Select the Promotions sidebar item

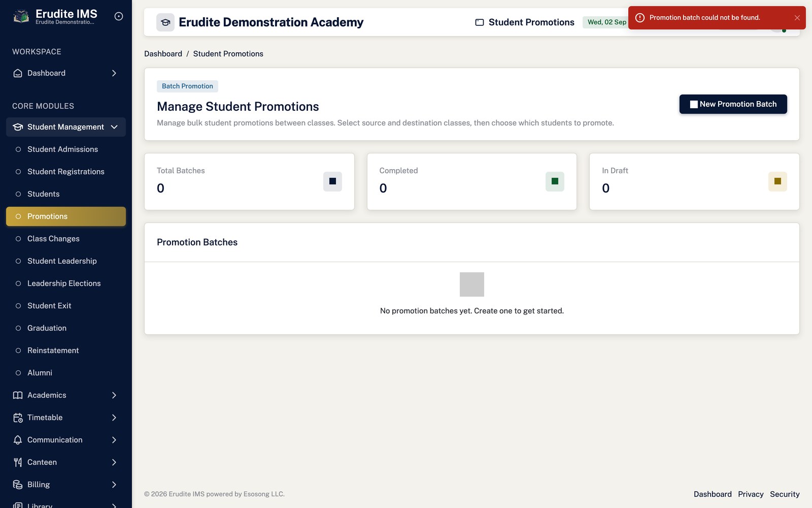(x=66, y=216)
